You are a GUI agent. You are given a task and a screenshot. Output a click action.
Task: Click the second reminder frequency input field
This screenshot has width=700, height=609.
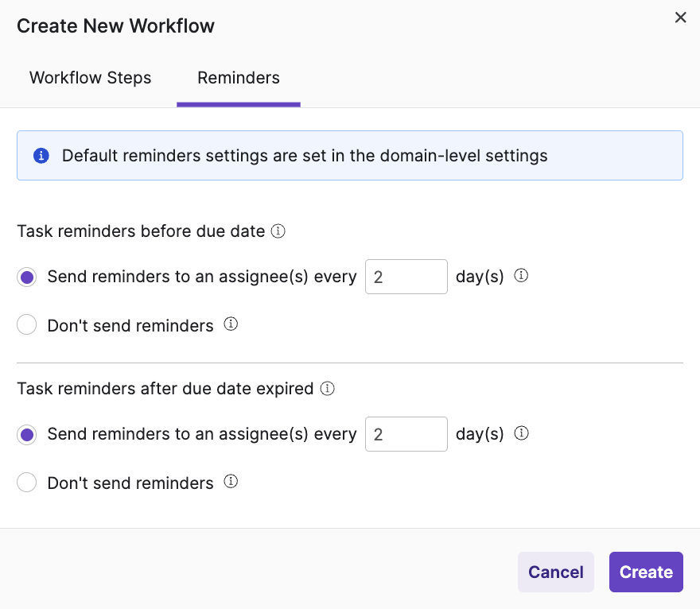click(x=406, y=433)
